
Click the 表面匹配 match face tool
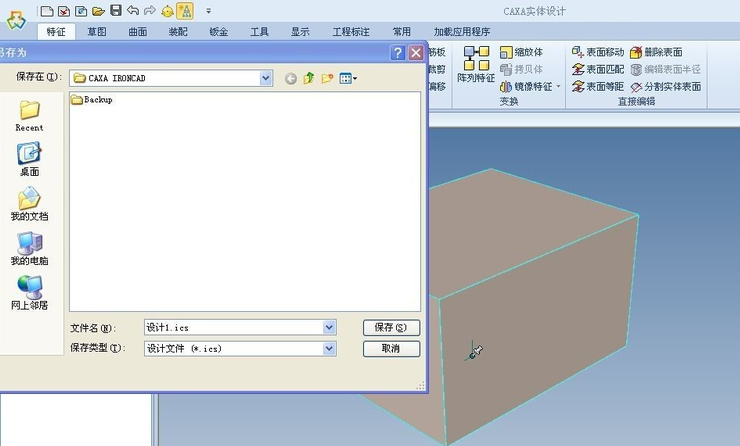pyautogui.click(x=597, y=69)
